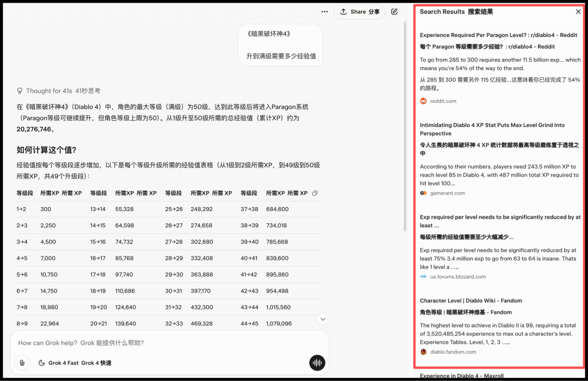
Task: Click XP value 954,498
Action: tap(277, 291)
